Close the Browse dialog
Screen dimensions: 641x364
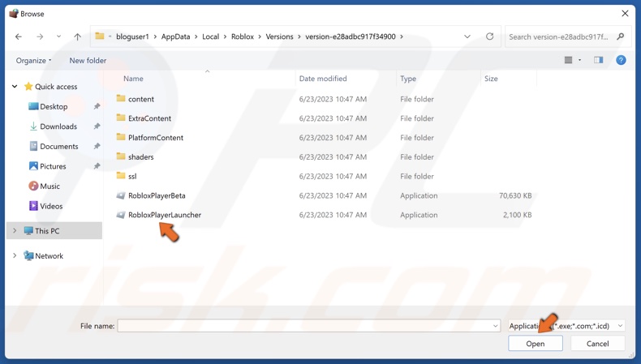[x=625, y=14]
